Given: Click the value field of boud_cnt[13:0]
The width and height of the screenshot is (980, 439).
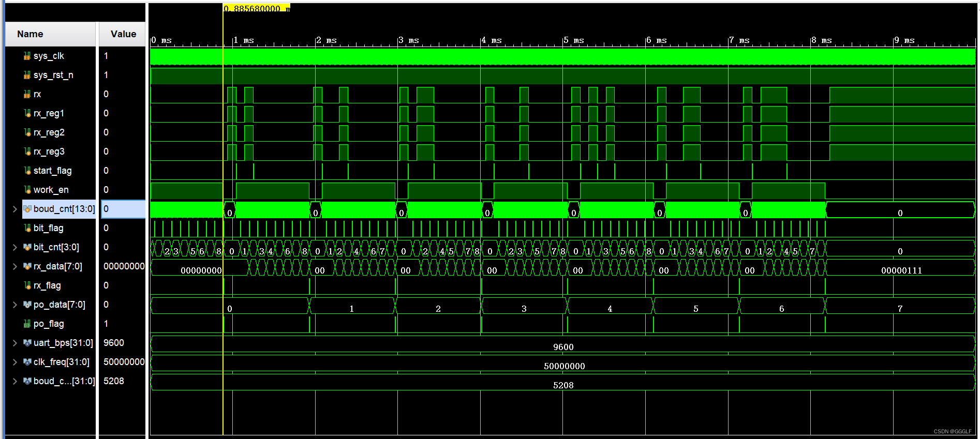Looking at the screenshot, I should tap(123, 209).
